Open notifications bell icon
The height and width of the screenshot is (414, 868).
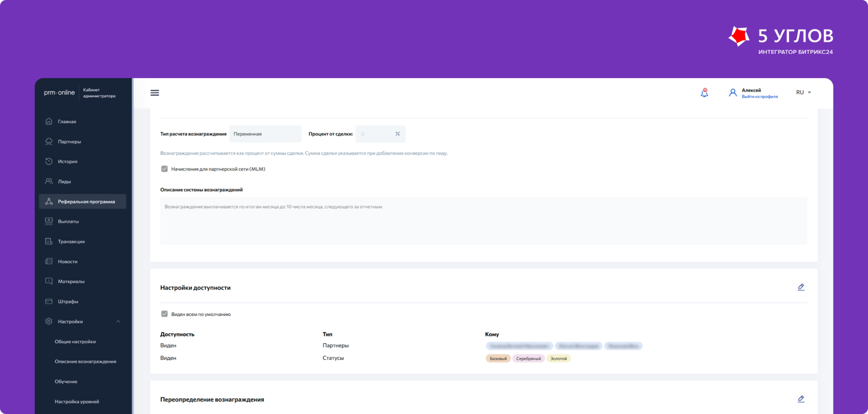point(704,93)
